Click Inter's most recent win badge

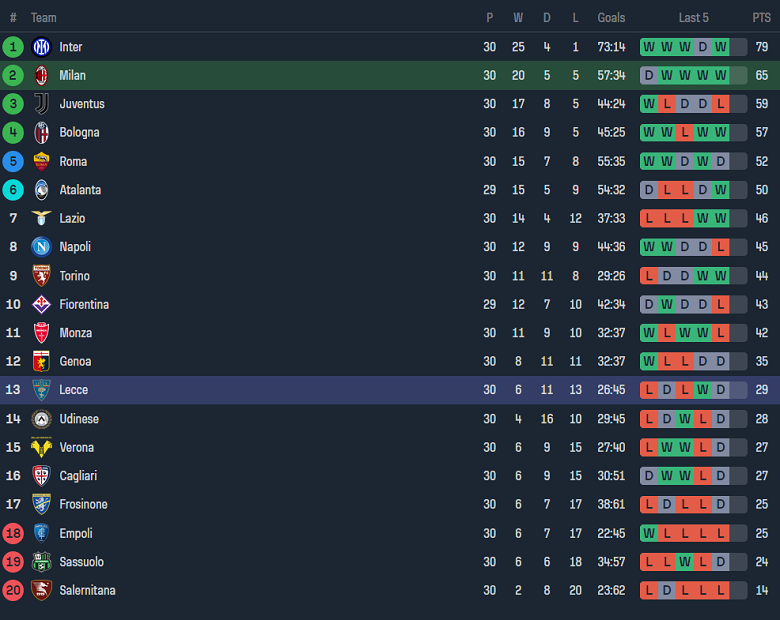[x=720, y=47]
